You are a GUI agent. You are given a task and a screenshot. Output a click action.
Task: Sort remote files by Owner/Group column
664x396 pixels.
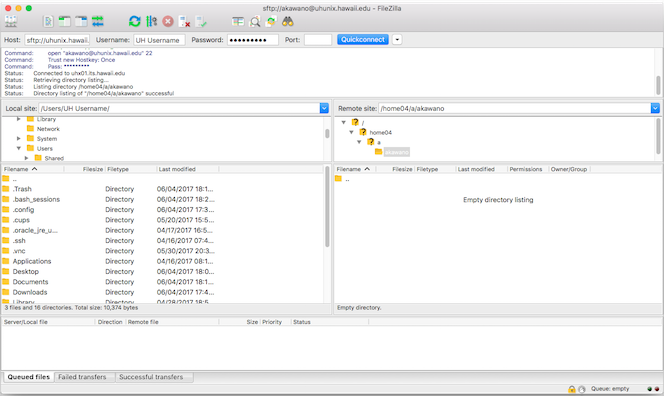(569, 169)
